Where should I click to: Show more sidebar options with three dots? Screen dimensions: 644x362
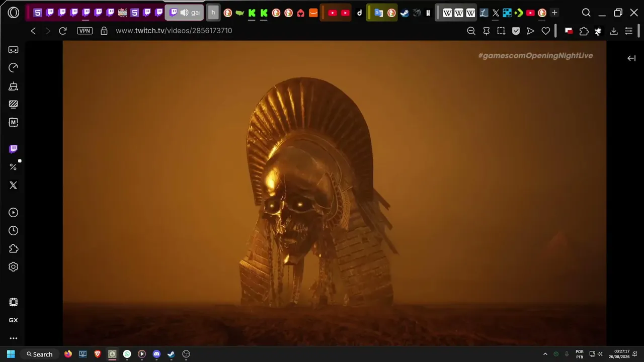(x=14, y=338)
